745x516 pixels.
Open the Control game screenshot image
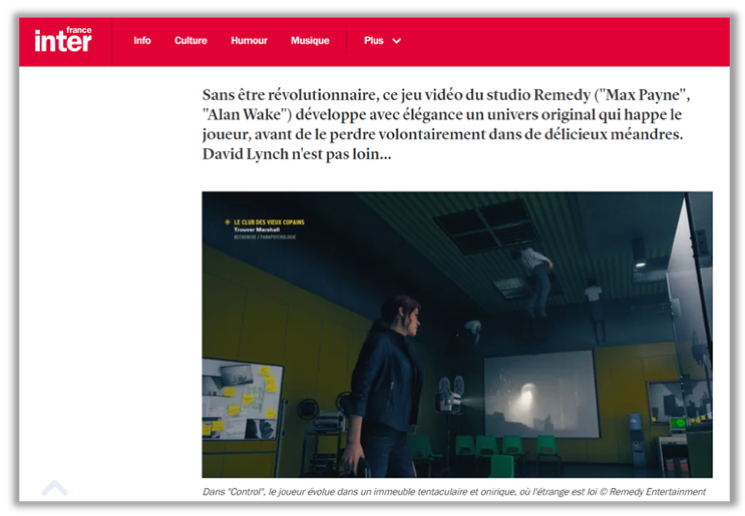pyautogui.click(x=457, y=334)
